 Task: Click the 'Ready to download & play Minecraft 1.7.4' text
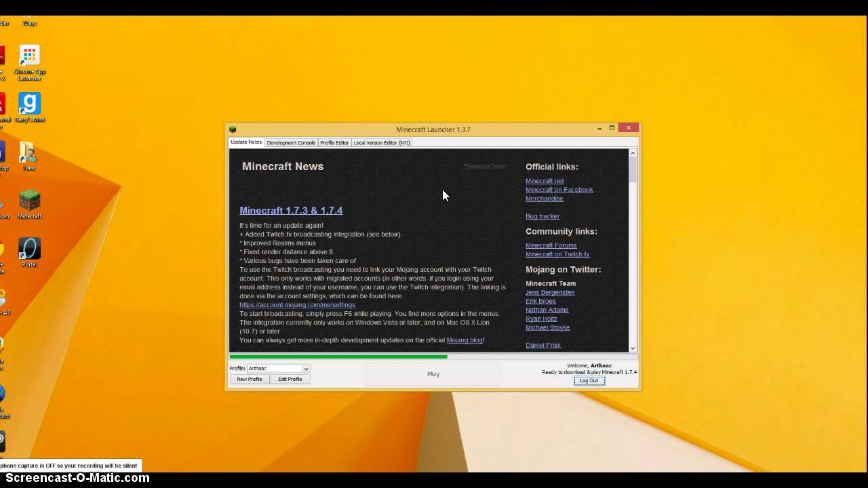[589, 372]
